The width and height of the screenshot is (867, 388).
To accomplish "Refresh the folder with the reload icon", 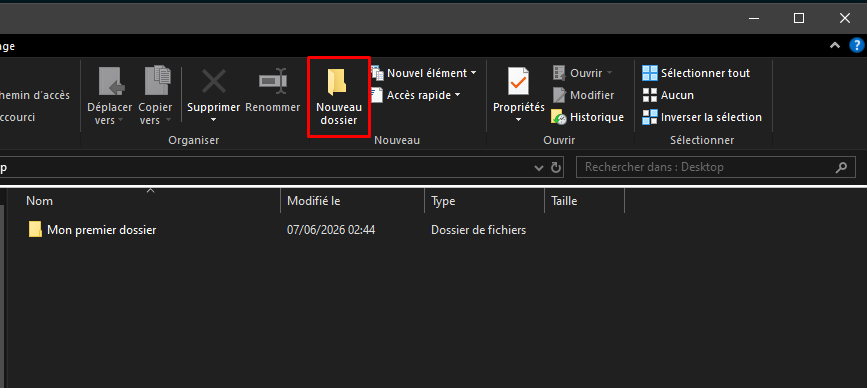I will tap(556, 167).
